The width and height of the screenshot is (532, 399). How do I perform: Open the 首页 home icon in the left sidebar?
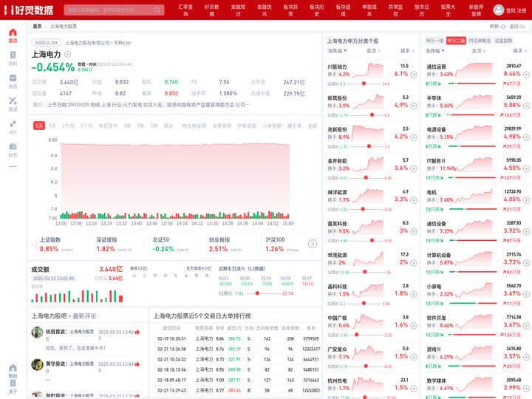(13, 33)
